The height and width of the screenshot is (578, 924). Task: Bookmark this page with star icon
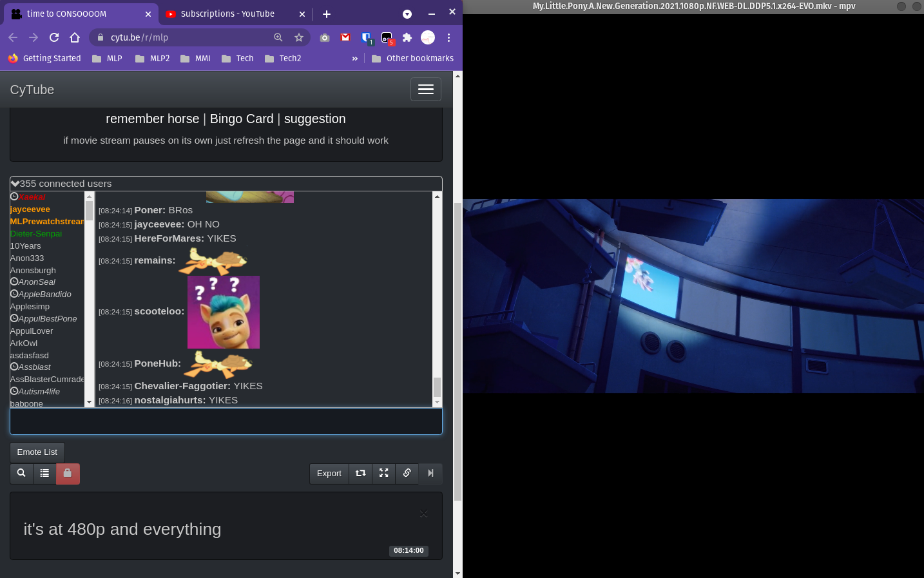pos(299,37)
